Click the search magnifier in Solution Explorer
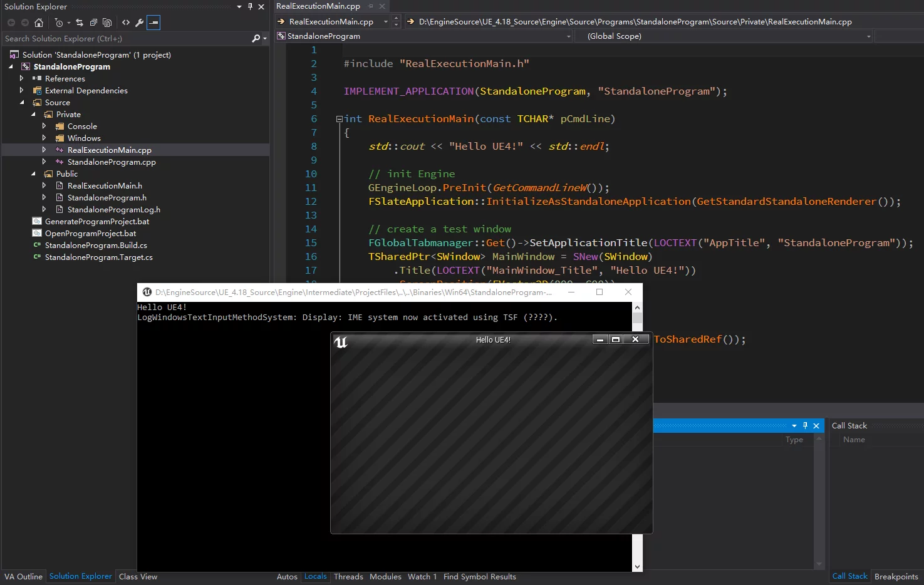Screen dimensions: 924x585 pos(256,39)
